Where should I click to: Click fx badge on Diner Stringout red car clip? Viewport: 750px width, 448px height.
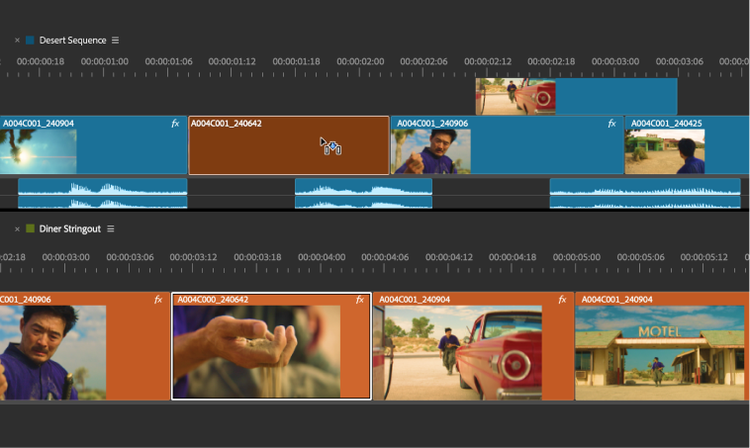pos(562,300)
